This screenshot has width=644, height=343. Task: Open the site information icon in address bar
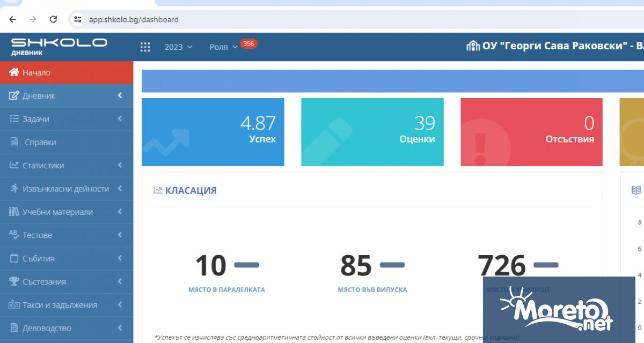[78, 19]
